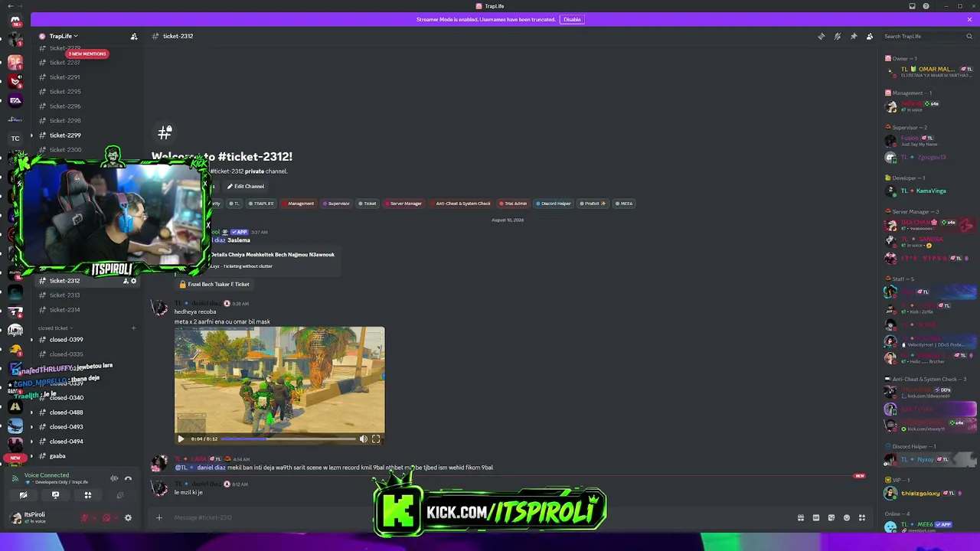The width and height of the screenshot is (980, 551).
Task: Open the Discord inbox icon
Action: [x=912, y=6]
